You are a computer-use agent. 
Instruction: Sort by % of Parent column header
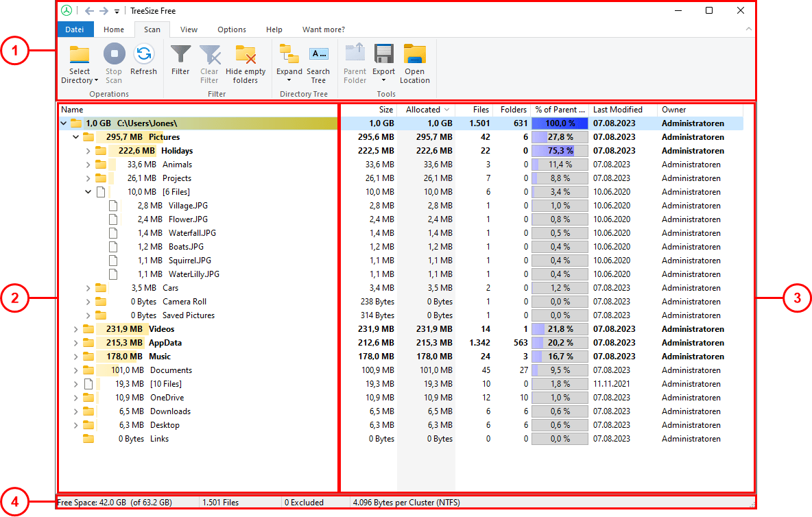[560, 110]
